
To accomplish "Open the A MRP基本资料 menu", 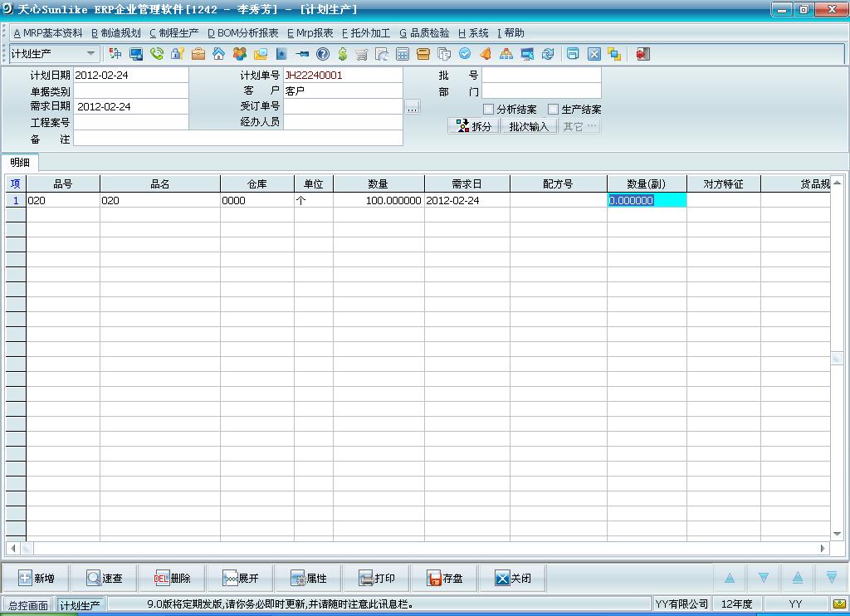I will tap(48, 33).
